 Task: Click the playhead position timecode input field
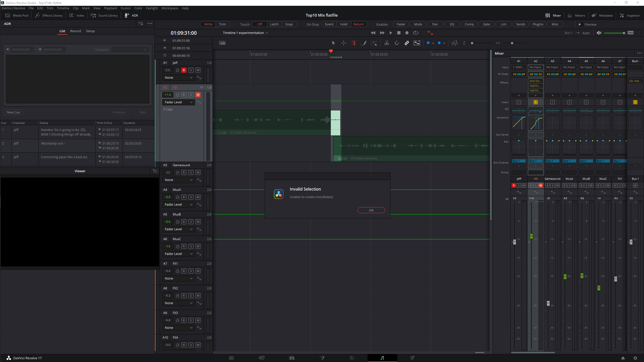[183, 33]
